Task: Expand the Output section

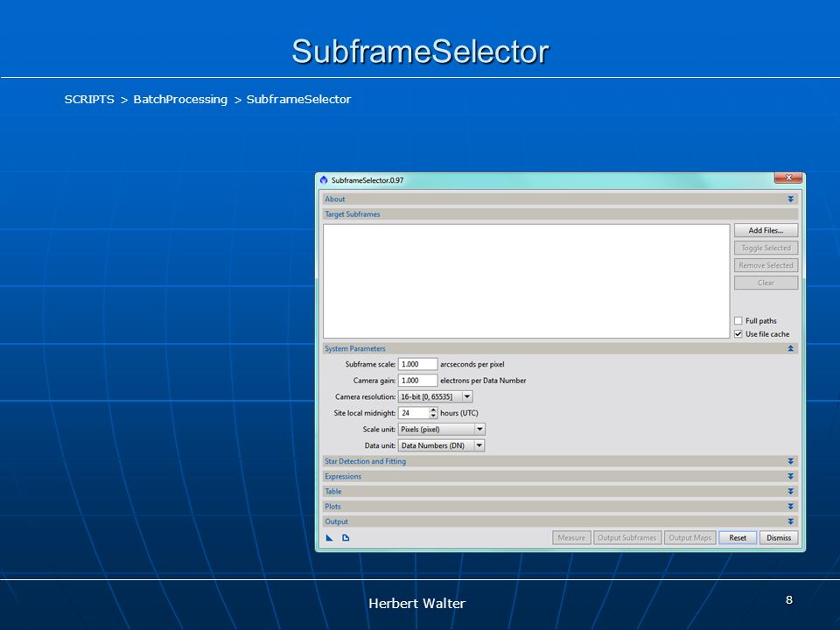Action: point(790,521)
